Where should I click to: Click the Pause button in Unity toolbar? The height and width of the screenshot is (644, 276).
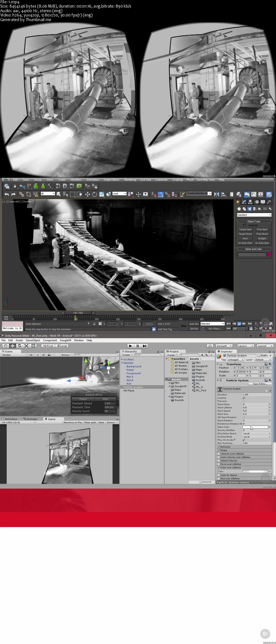pos(137,346)
